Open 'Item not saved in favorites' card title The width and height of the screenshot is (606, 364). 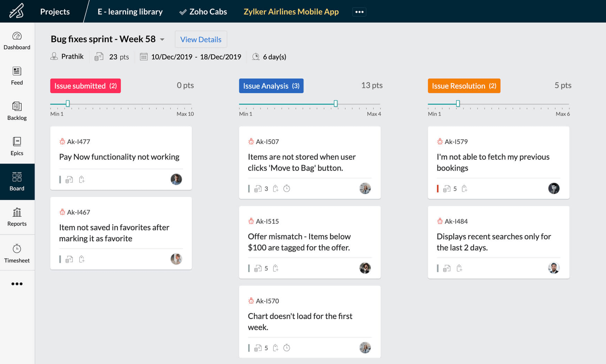click(x=114, y=233)
